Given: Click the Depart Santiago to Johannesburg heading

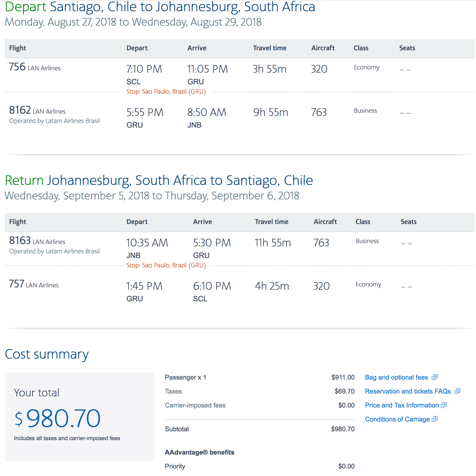Looking at the screenshot, I should pyautogui.click(x=160, y=7).
